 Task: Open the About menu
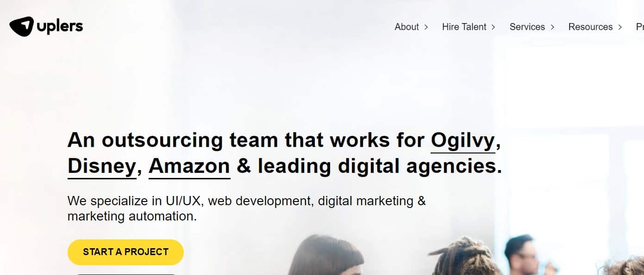[406, 27]
